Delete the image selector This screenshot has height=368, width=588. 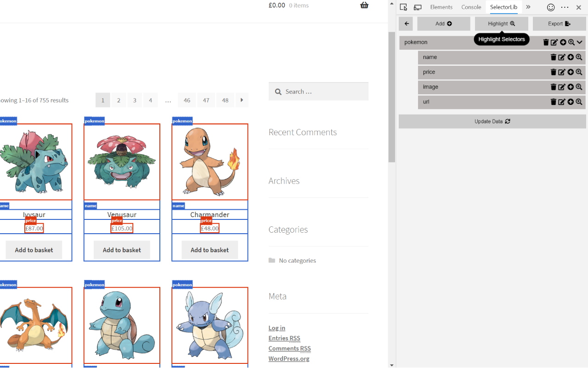tap(554, 87)
